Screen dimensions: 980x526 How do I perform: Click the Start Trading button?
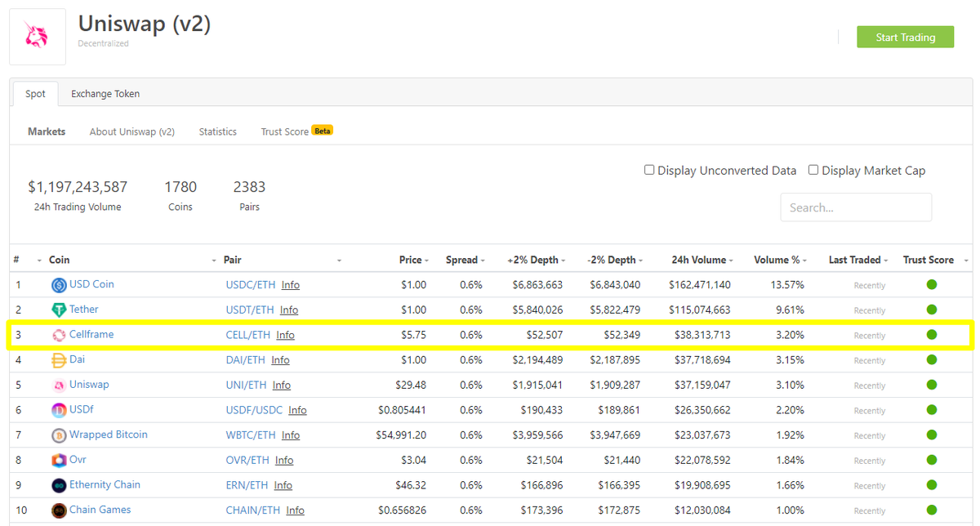tap(905, 37)
